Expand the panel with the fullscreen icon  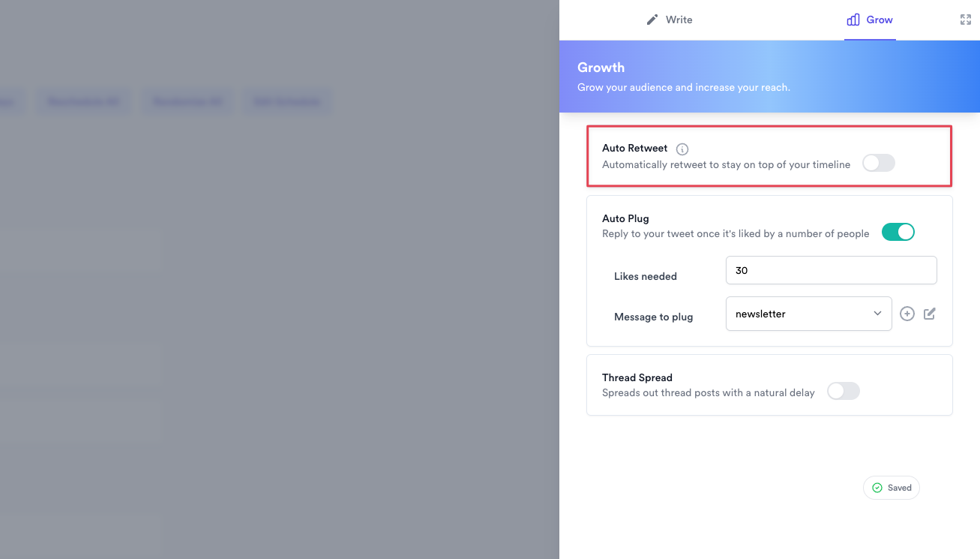(x=966, y=20)
